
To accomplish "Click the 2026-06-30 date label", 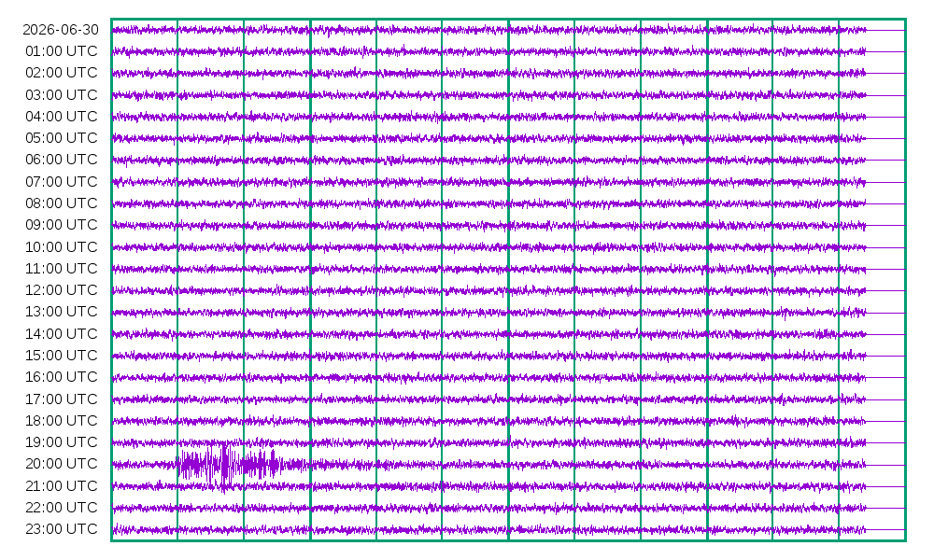I will [61, 30].
